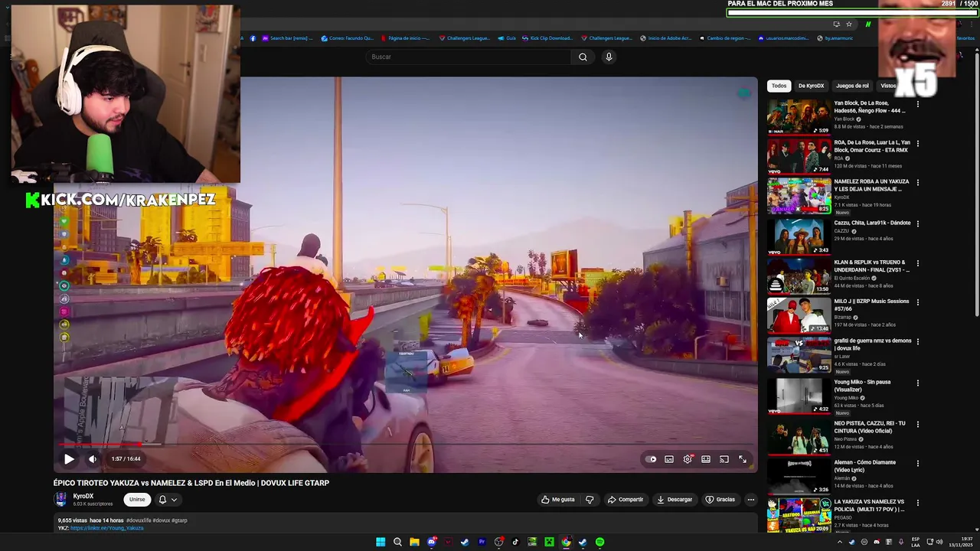The width and height of the screenshot is (980, 551).
Task: Open options menu for Yan Block video
Action: coord(918,104)
